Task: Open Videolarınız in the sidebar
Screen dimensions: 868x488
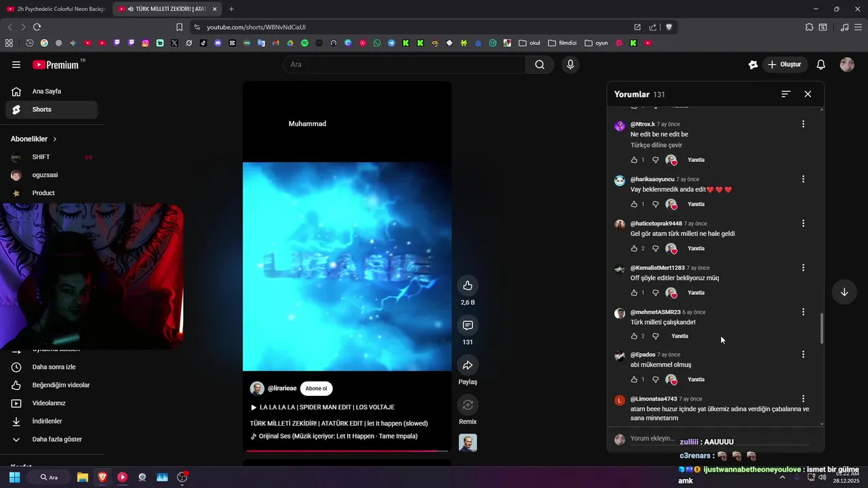Action: coord(52,403)
